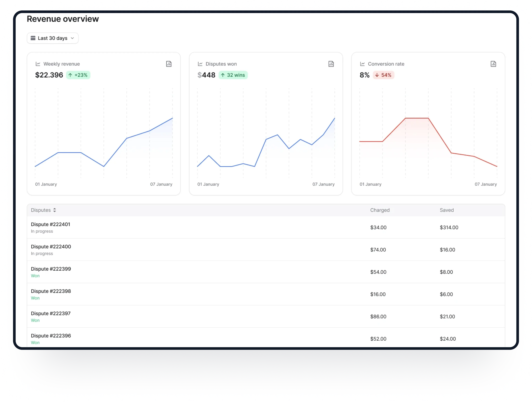Click the Charged column header
The width and height of the screenshot is (532, 402).
(380, 210)
